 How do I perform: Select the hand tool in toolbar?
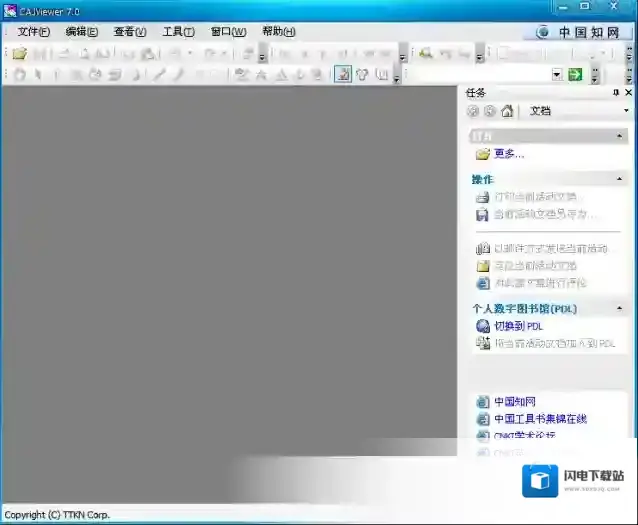coord(20,74)
